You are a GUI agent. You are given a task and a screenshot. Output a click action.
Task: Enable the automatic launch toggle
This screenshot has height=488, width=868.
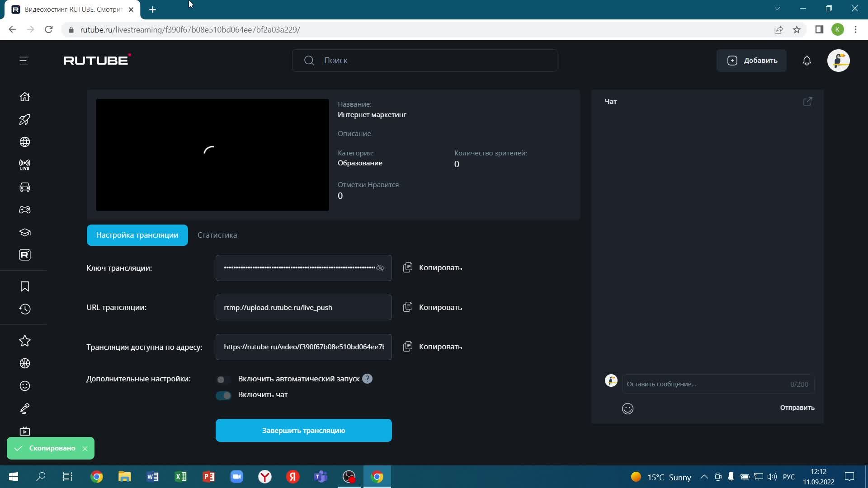(223, 380)
